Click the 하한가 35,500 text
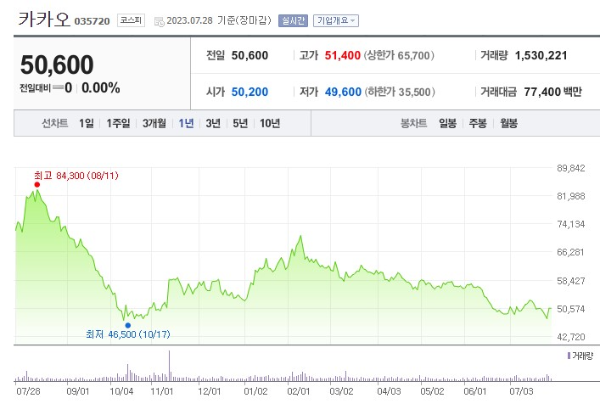600x406 pixels. 399,92
